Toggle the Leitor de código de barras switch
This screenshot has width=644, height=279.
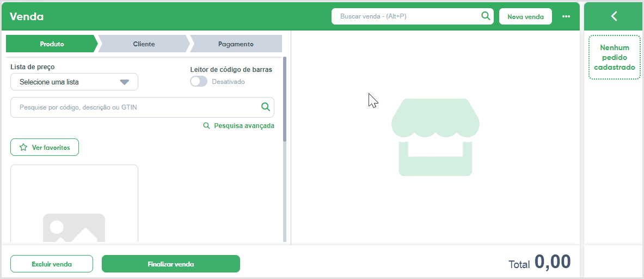[x=199, y=81]
